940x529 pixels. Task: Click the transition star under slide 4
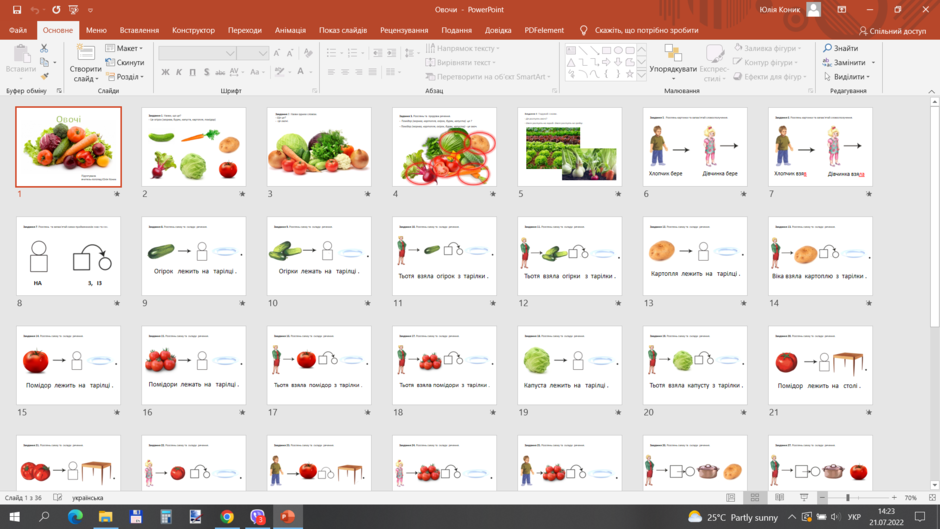pyautogui.click(x=493, y=194)
